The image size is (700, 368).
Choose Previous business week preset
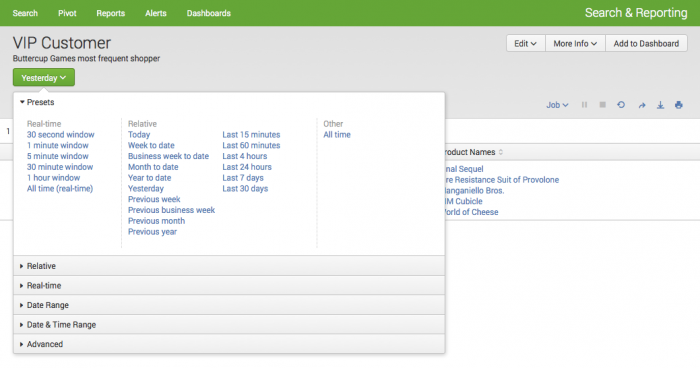coord(171,210)
